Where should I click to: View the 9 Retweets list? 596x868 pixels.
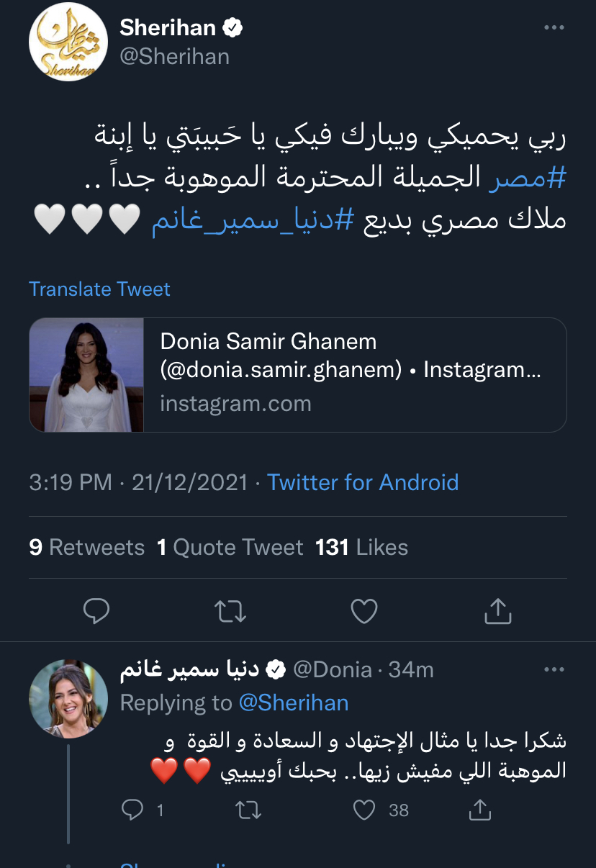point(87,548)
